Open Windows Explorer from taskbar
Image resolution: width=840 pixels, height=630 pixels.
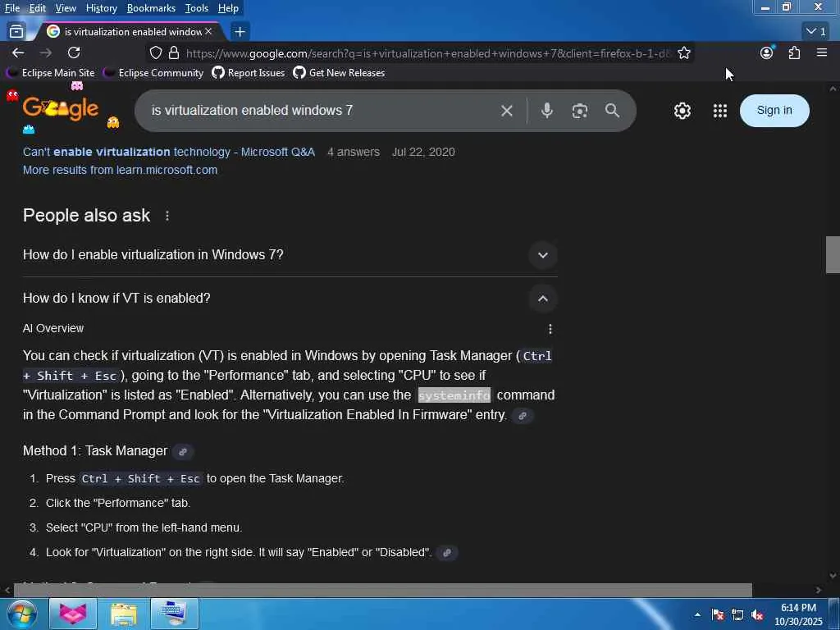click(124, 614)
